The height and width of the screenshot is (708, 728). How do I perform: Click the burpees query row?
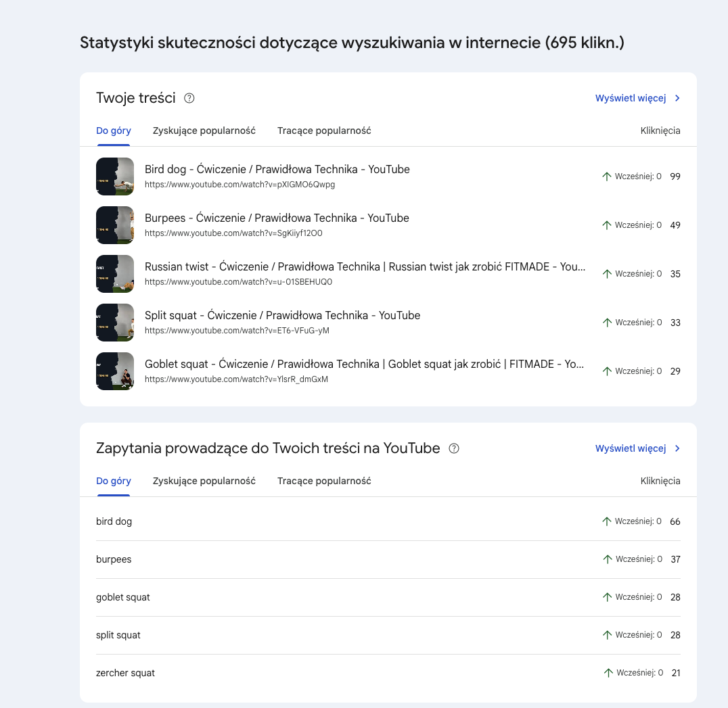[388, 559]
